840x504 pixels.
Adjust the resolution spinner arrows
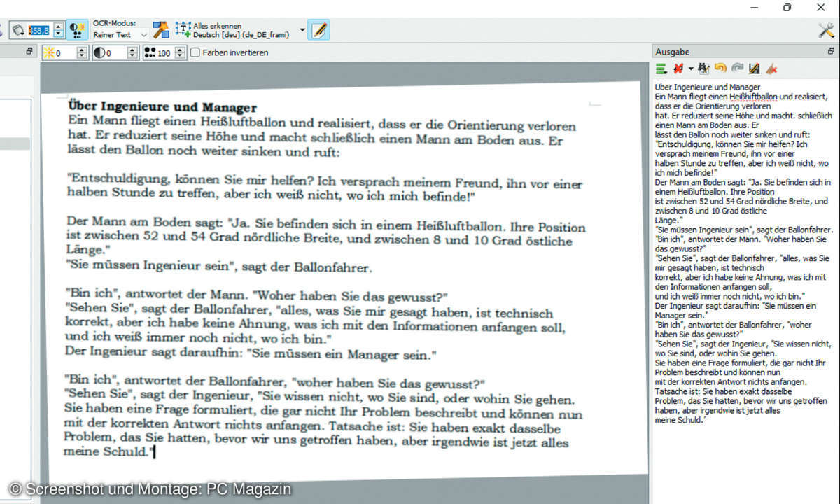pos(181,52)
